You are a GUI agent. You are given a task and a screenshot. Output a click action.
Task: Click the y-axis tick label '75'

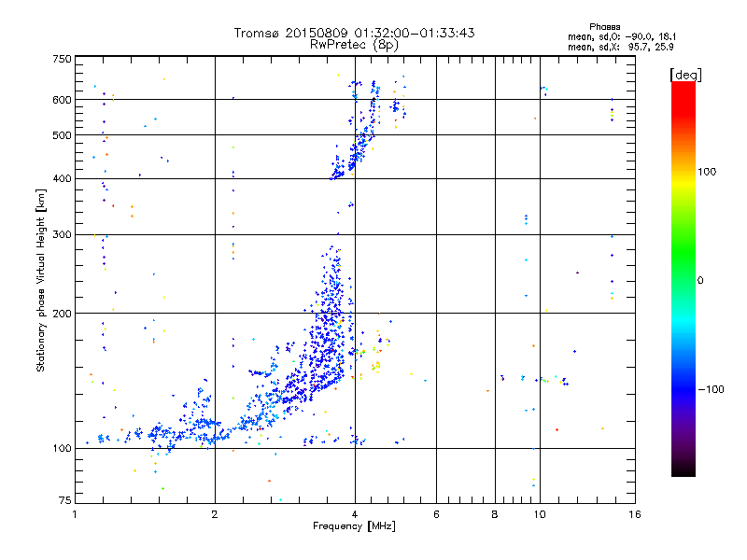(x=64, y=500)
